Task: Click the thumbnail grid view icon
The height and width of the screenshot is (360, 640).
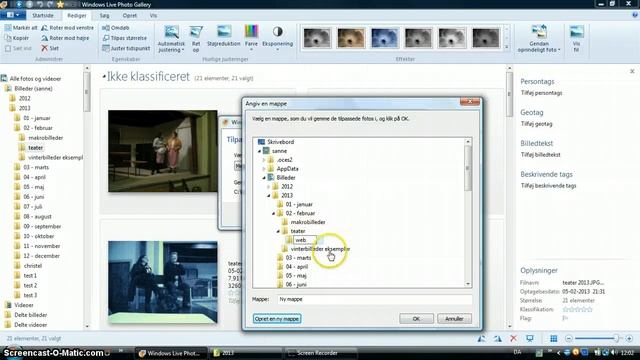Action: [553, 338]
